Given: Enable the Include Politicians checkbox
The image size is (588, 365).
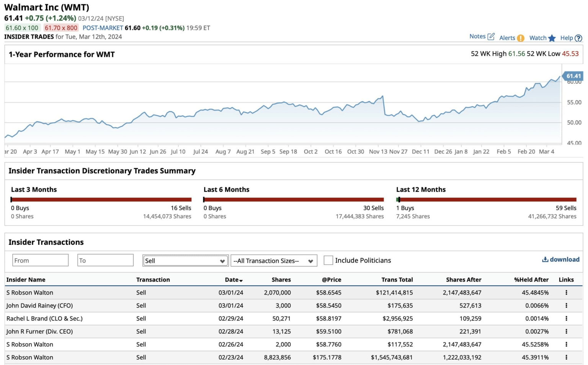Looking at the screenshot, I should 328,260.
